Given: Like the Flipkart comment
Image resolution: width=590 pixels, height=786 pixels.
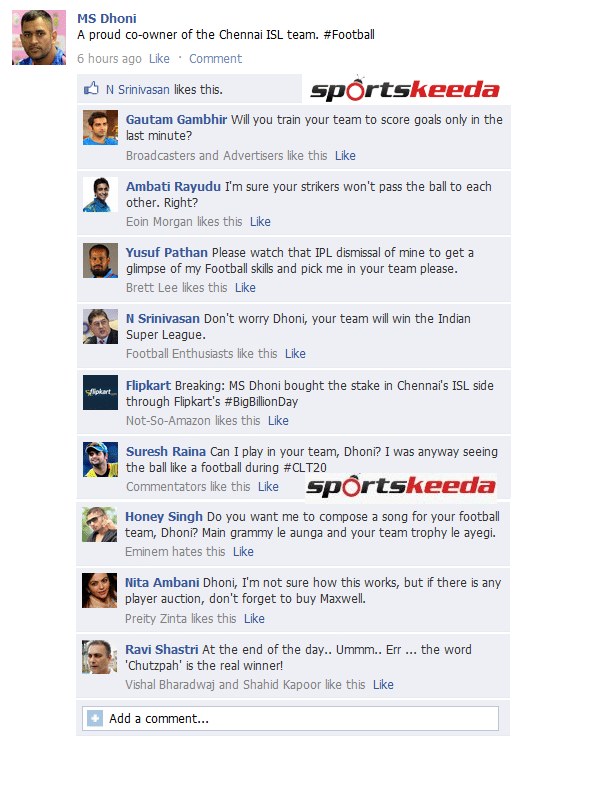Looking at the screenshot, I should (x=278, y=421).
